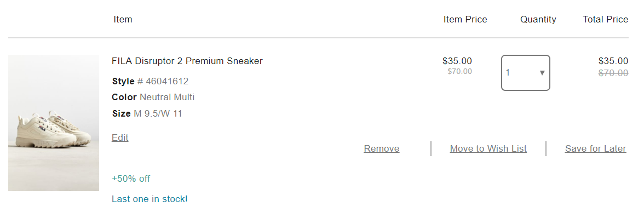Click the quantity box showing 1

point(525,73)
